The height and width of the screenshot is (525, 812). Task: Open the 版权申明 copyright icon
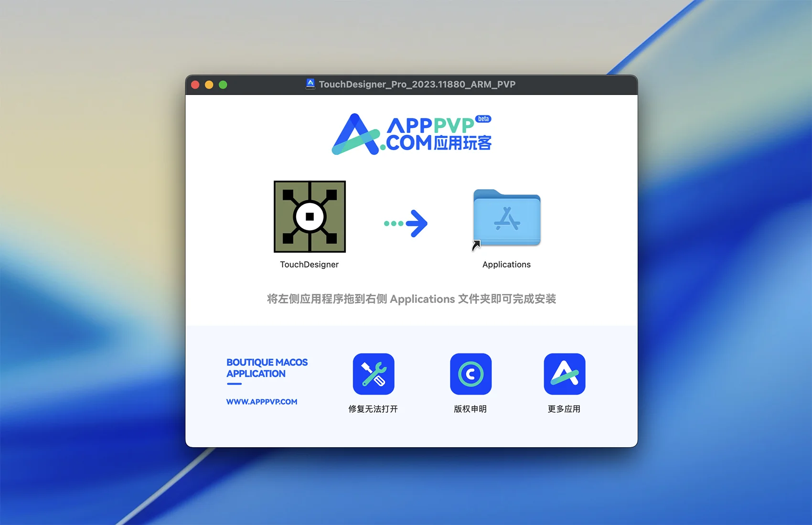click(470, 374)
